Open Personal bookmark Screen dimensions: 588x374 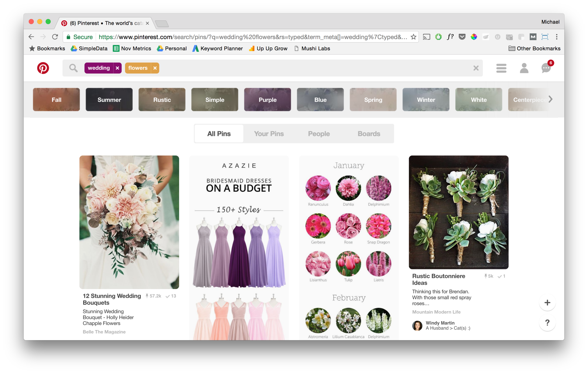[172, 48]
